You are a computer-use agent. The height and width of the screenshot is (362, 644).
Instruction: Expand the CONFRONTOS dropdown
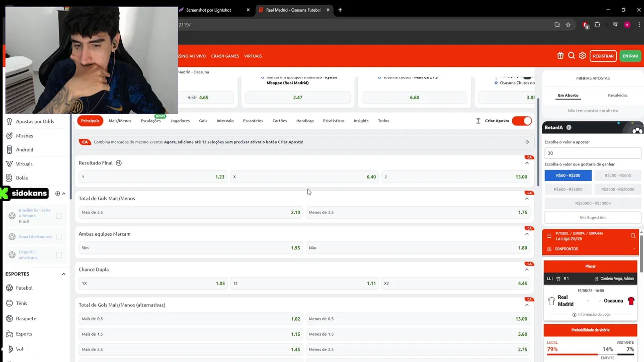pos(633,249)
